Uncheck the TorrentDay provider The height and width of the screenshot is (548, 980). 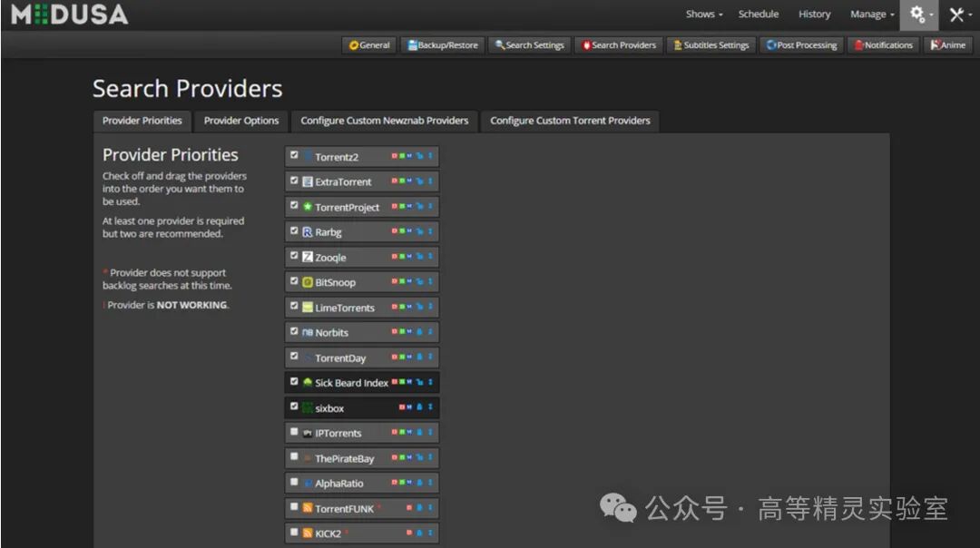click(294, 357)
